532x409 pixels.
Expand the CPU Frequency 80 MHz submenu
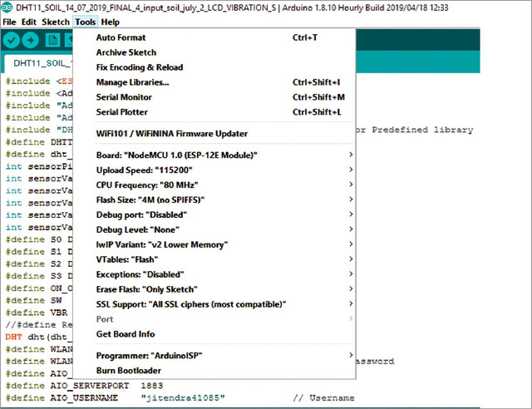[214, 185]
